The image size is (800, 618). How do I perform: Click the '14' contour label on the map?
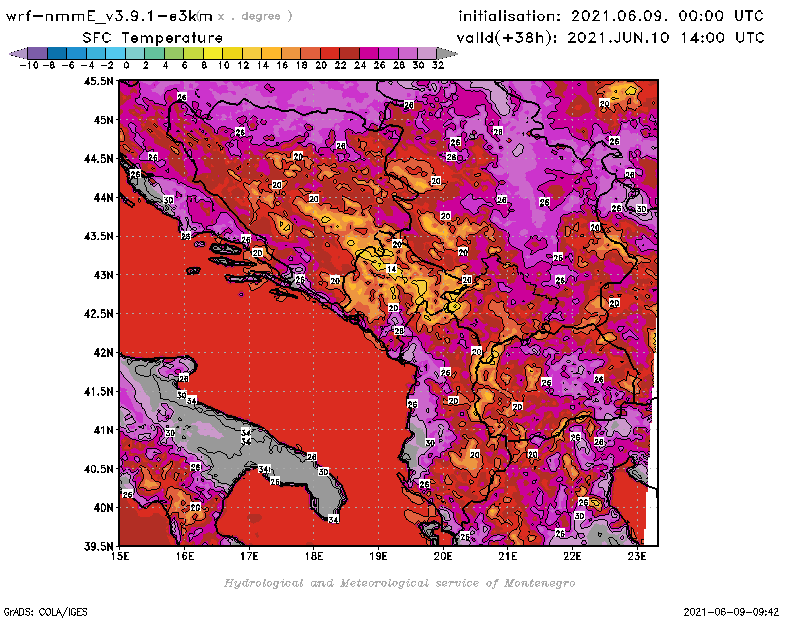(391, 269)
